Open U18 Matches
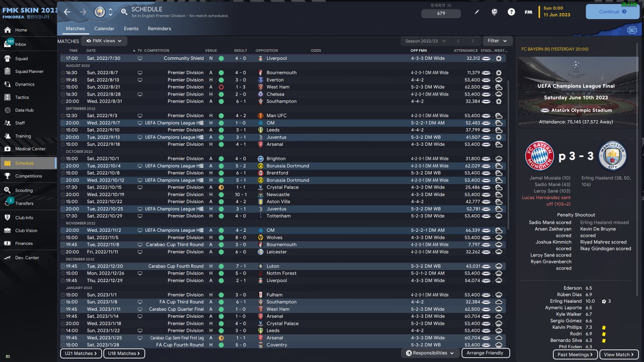 [x=124, y=353]
